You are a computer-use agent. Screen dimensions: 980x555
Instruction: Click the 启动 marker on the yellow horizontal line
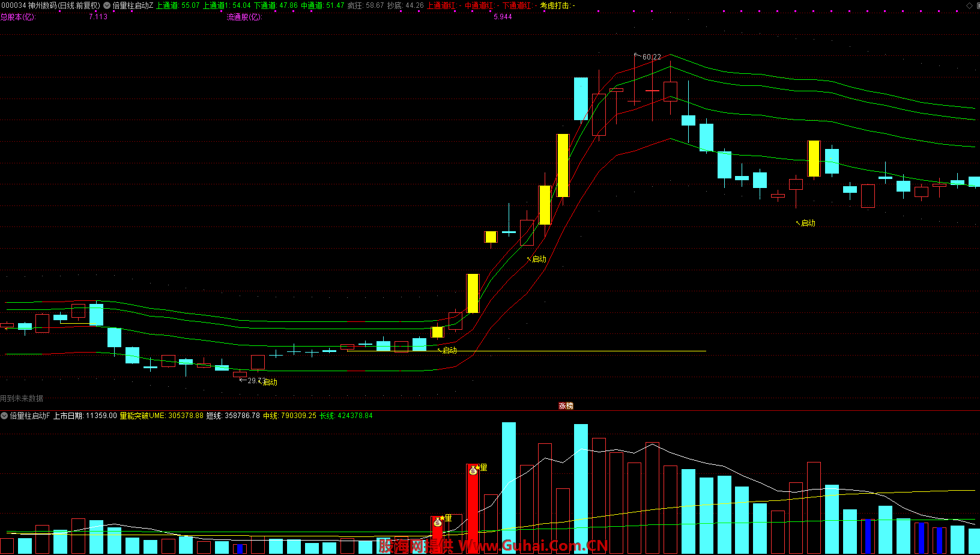click(x=447, y=350)
